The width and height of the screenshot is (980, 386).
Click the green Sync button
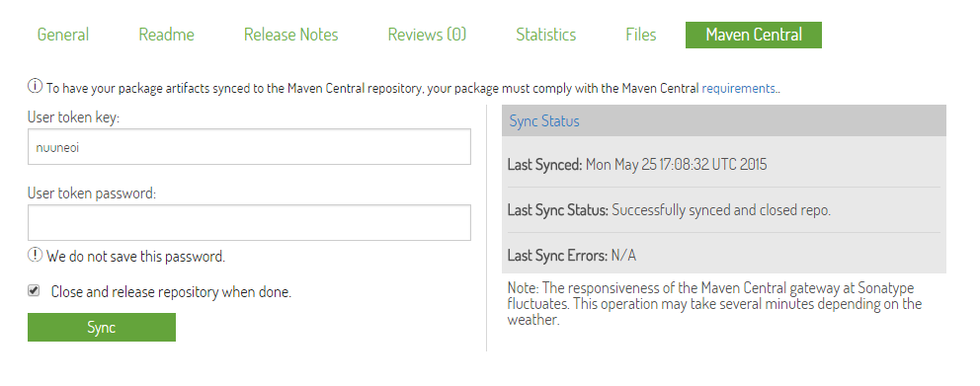click(x=101, y=328)
